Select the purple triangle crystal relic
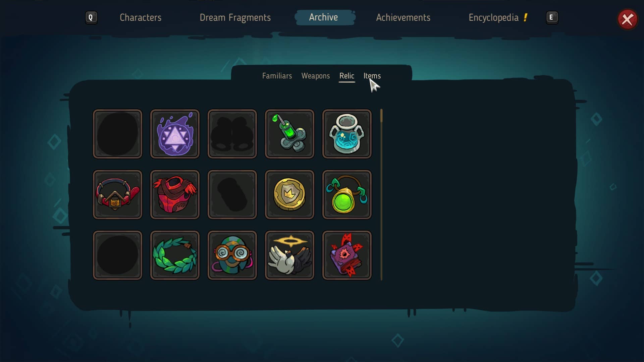The height and width of the screenshot is (362, 644). (175, 134)
